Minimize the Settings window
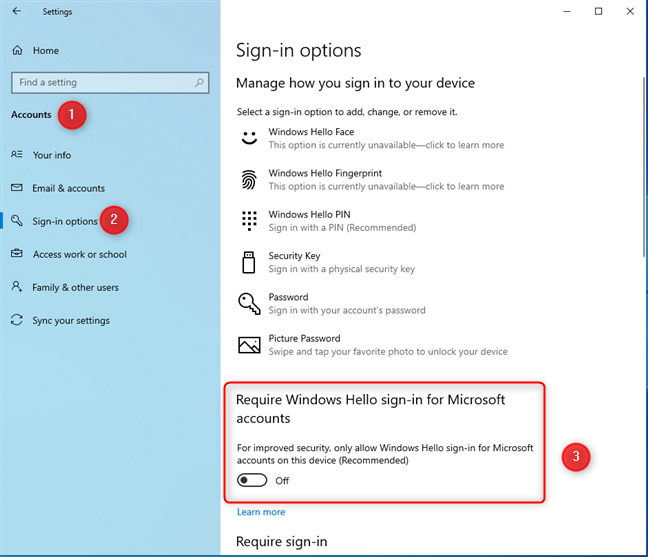This screenshot has height=557, width=648. pos(567,11)
